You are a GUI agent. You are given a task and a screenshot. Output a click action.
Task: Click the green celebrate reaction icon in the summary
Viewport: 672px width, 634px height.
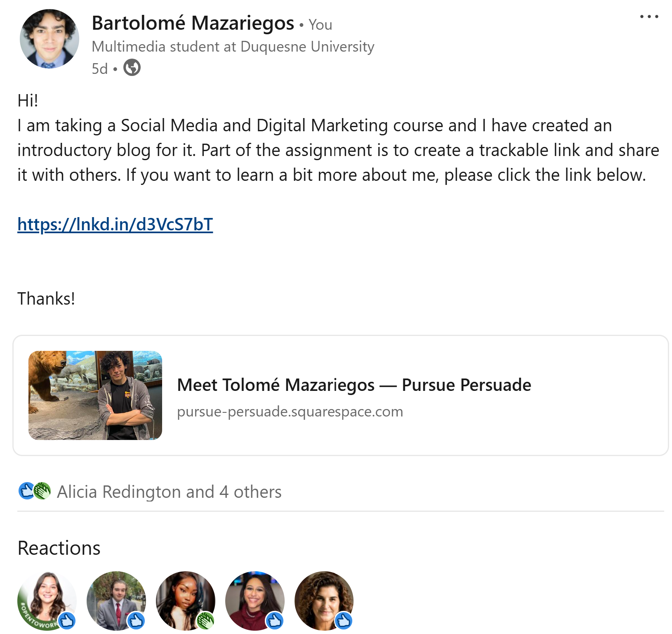[42, 491]
